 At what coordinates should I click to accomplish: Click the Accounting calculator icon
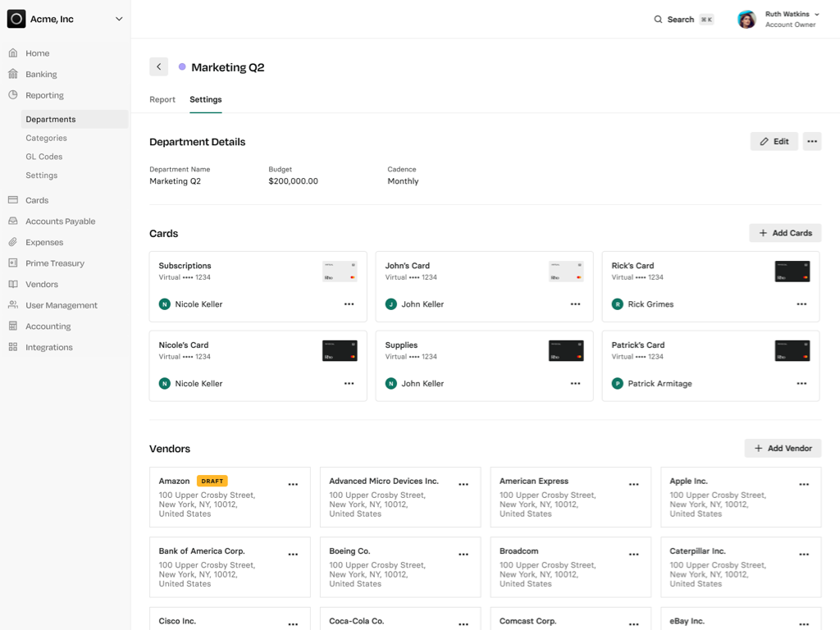(13, 326)
